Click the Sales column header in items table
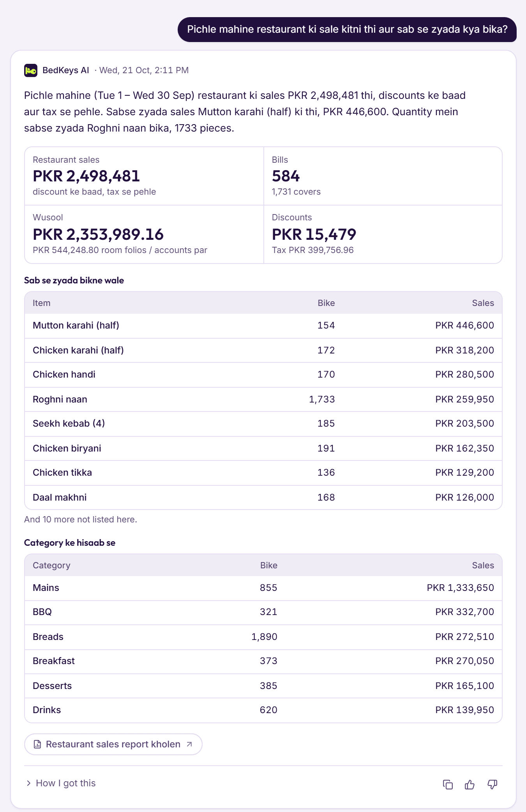The height and width of the screenshot is (812, 526). tap(483, 303)
